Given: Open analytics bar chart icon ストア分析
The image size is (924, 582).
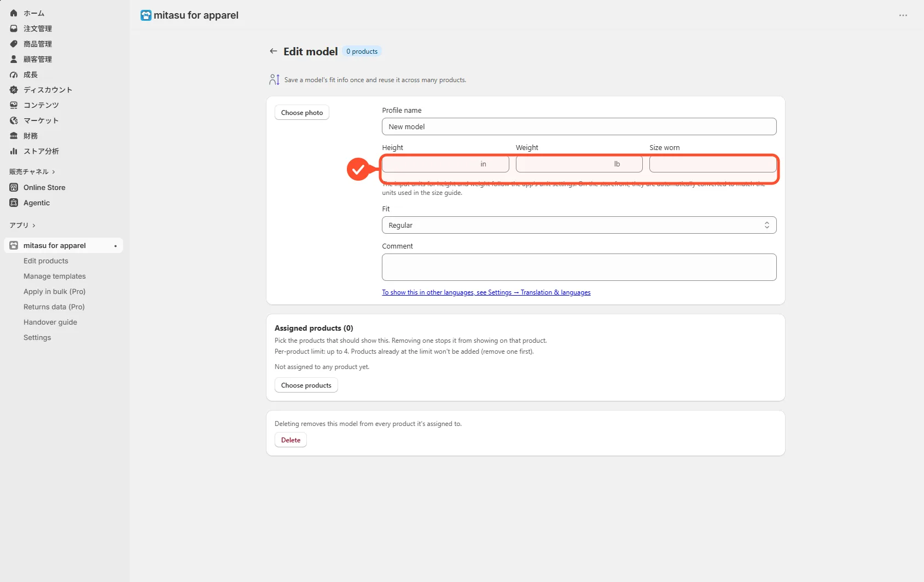Looking at the screenshot, I should point(14,151).
